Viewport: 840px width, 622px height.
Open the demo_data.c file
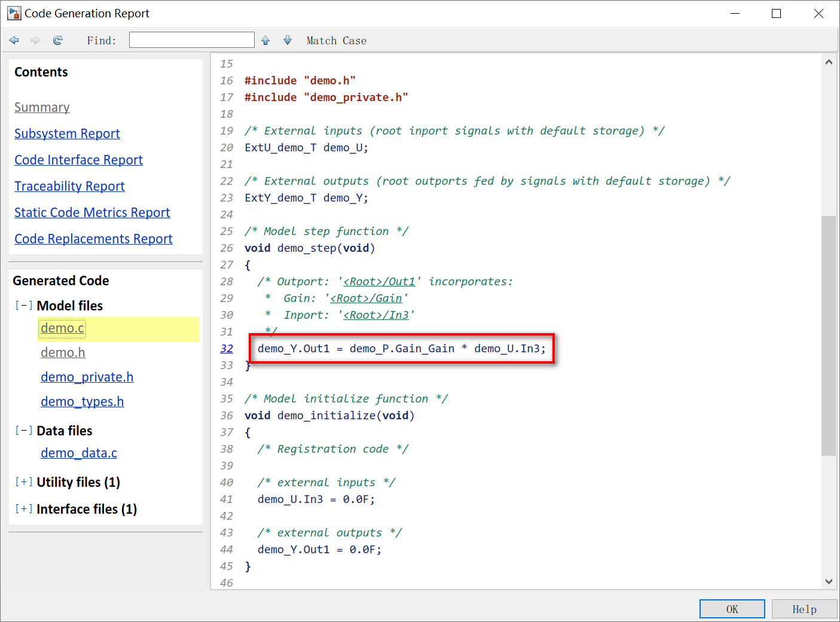(x=79, y=453)
